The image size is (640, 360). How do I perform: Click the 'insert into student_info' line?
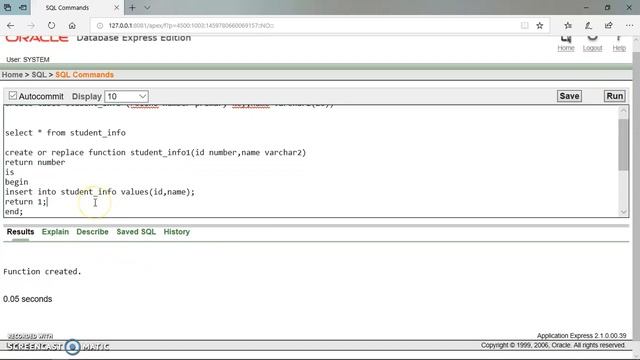tap(100, 191)
